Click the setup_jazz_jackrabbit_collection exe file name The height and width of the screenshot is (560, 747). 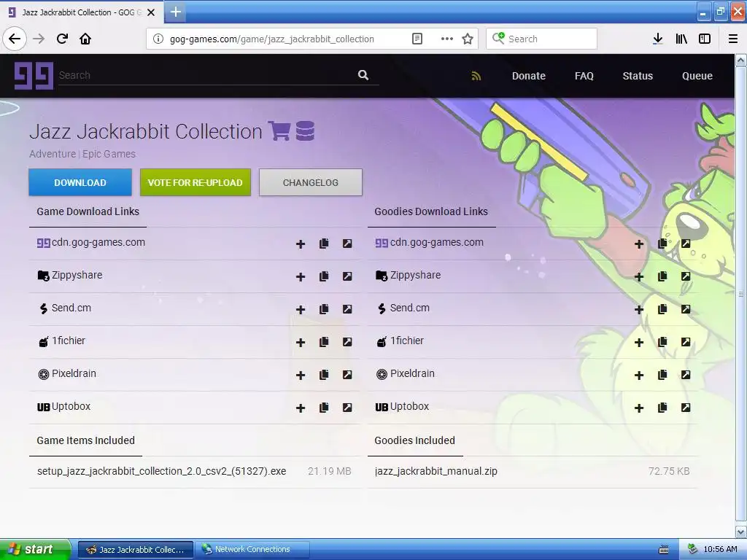click(x=161, y=471)
